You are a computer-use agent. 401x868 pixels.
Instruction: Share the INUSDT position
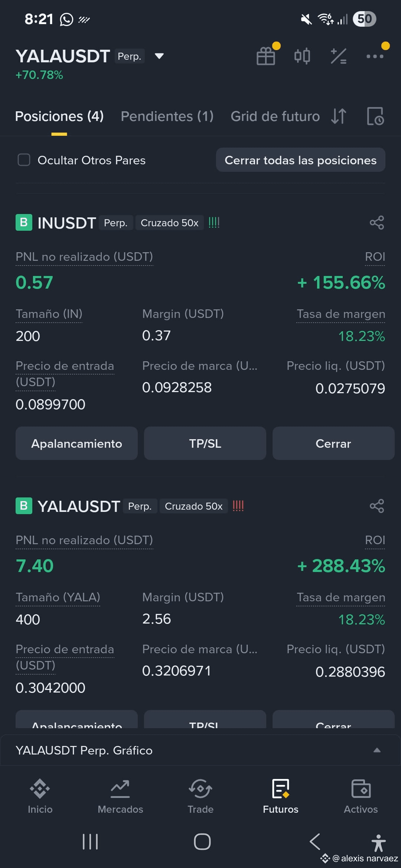tap(377, 223)
